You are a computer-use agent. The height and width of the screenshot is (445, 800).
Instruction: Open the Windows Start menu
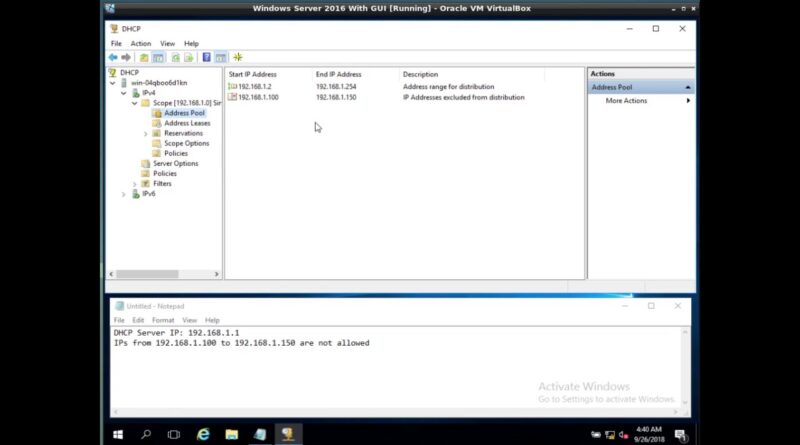[x=118, y=434]
